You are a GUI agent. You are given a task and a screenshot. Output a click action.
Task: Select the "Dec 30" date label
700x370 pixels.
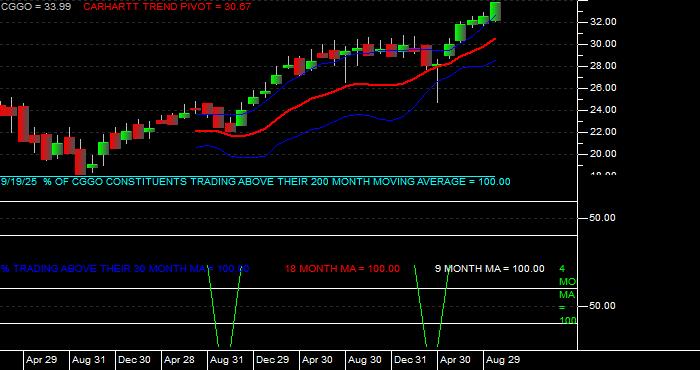click(134, 360)
